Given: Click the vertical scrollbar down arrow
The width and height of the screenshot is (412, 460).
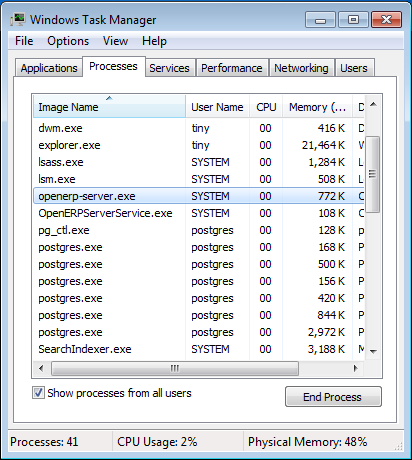Looking at the screenshot, I should 373,351.
